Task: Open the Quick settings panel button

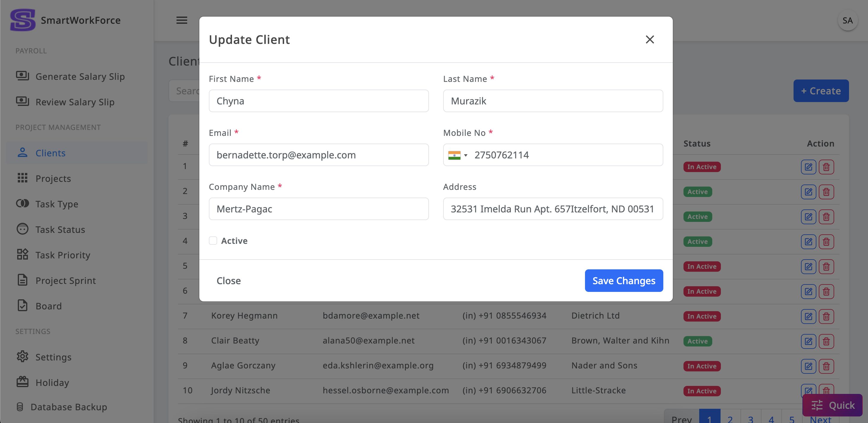Action: coord(832,405)
